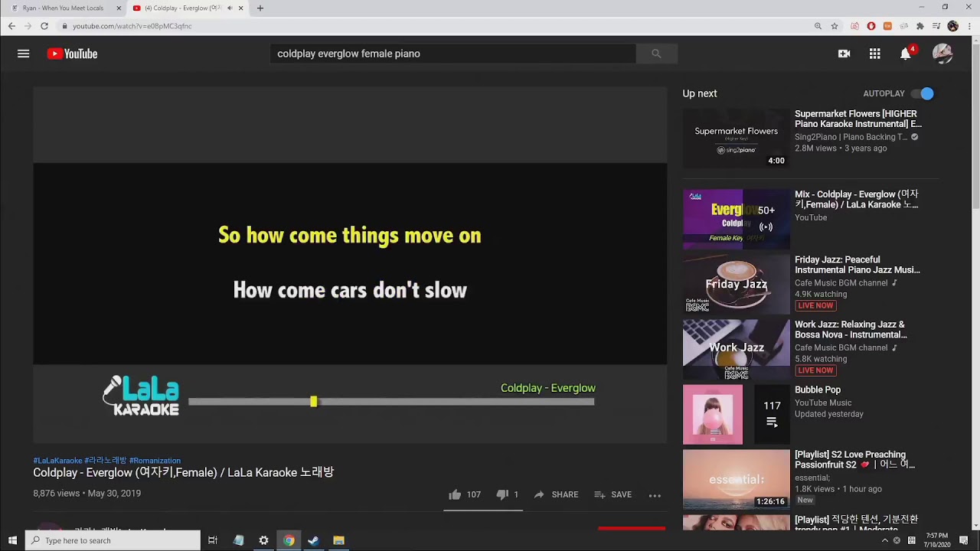This screenshot has width=980, height=551.
Task: Open the Windows notification center
Action: click(964, 540)
